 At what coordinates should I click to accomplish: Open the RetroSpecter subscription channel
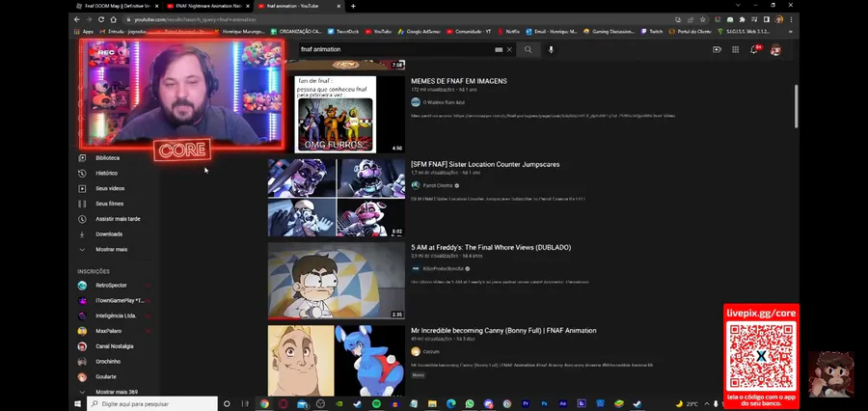click(111, 286)
